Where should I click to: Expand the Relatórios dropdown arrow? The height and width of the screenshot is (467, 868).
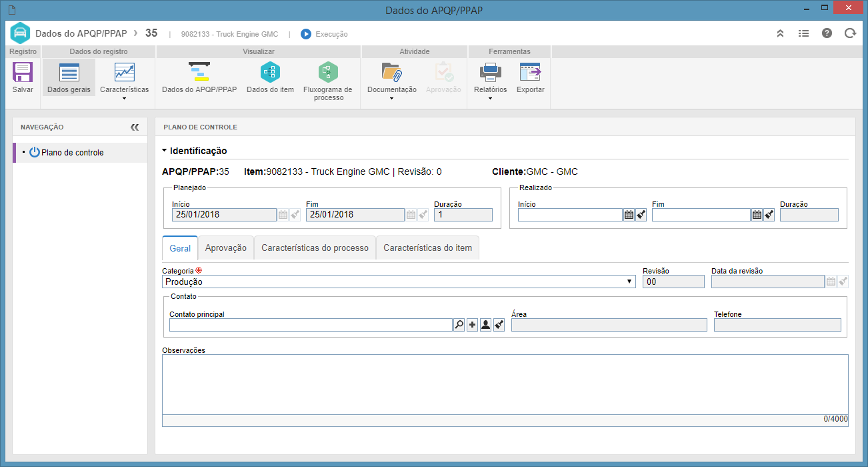click(x=490, y=99)
